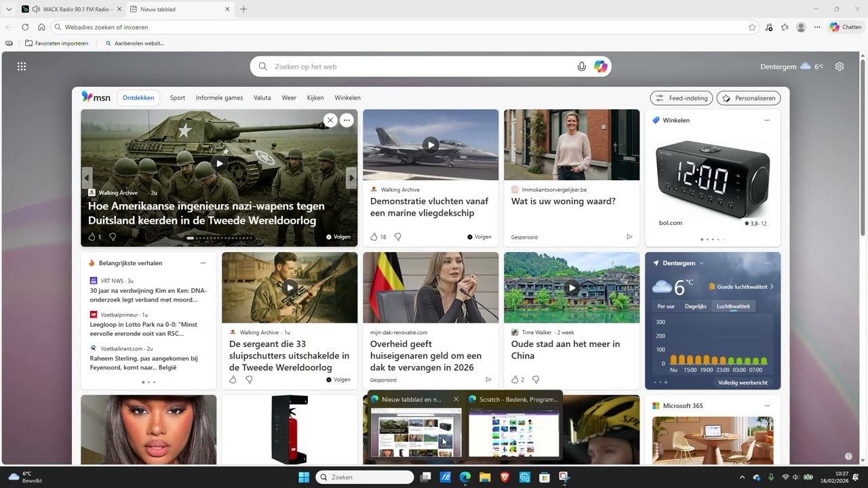868x488 pixels.
Task: Open more options on Belangrijkste verhalen card
Action: coord(203,263)
